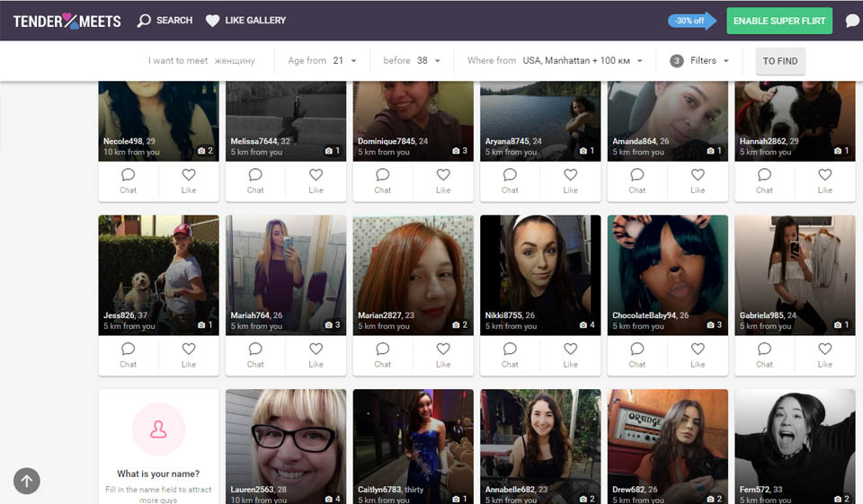The image size is (863, 504).
Task: Start chat with Nikki8755
Action: tap(510, 354)
